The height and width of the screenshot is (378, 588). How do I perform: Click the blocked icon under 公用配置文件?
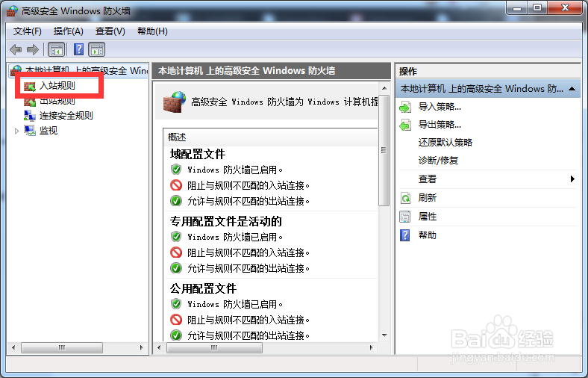[x=176, y=320]
